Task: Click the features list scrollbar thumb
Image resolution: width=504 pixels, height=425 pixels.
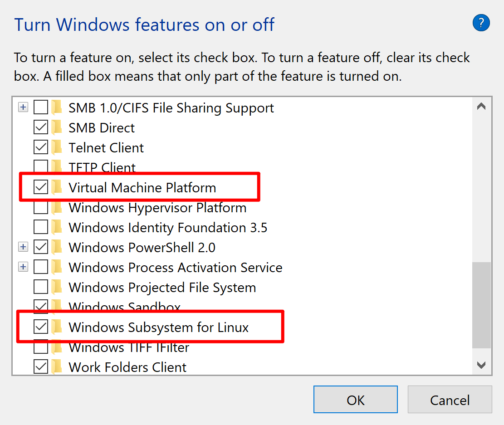Action: [x=481, y=304]
